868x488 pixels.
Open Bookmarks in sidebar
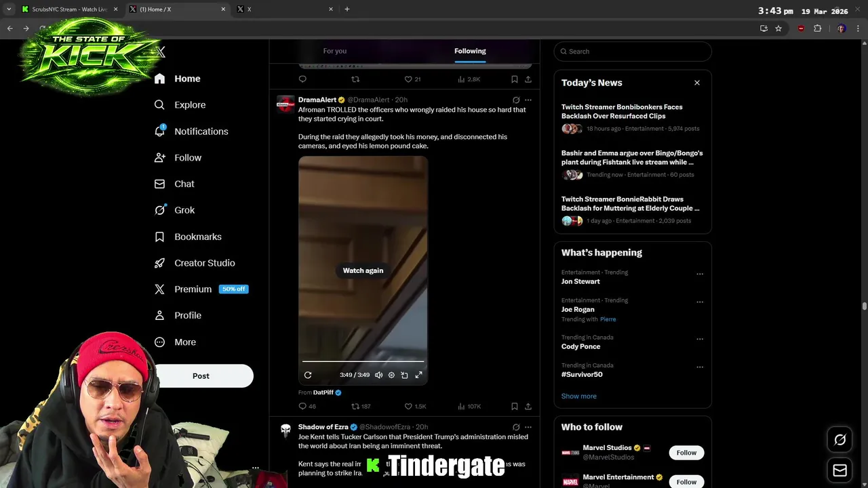click(188, 237)
